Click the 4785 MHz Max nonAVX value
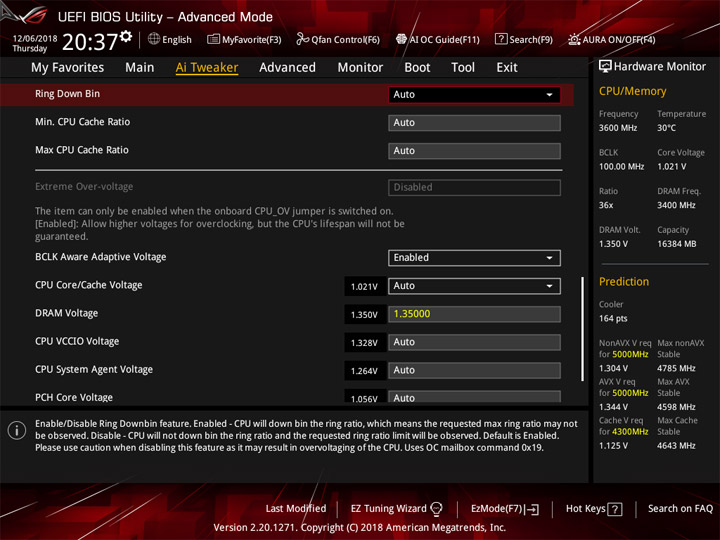The height and width of the screenshot is (540, 720). 676,368
